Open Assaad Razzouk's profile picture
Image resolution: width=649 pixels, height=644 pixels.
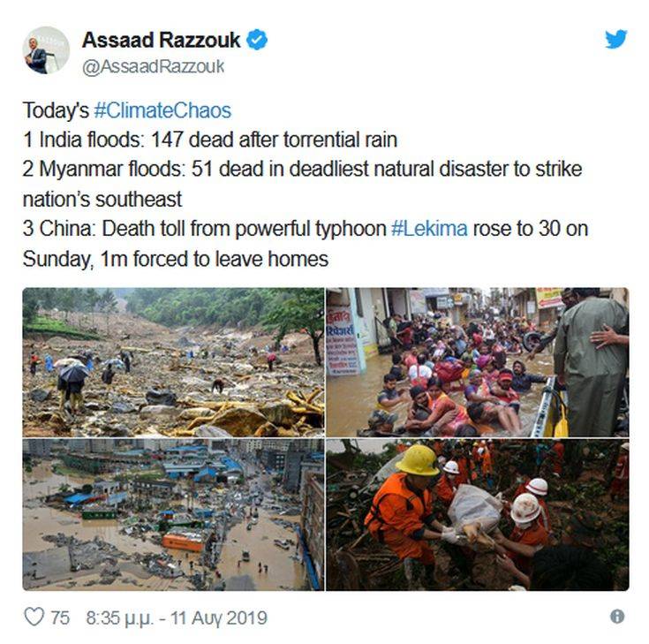(x=46, y=50)
